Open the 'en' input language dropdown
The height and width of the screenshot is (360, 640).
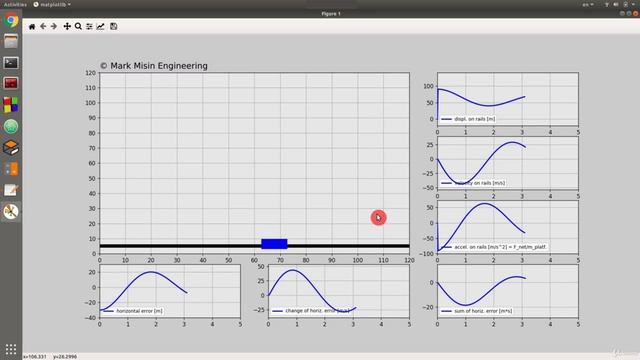[x=588, y=4]
